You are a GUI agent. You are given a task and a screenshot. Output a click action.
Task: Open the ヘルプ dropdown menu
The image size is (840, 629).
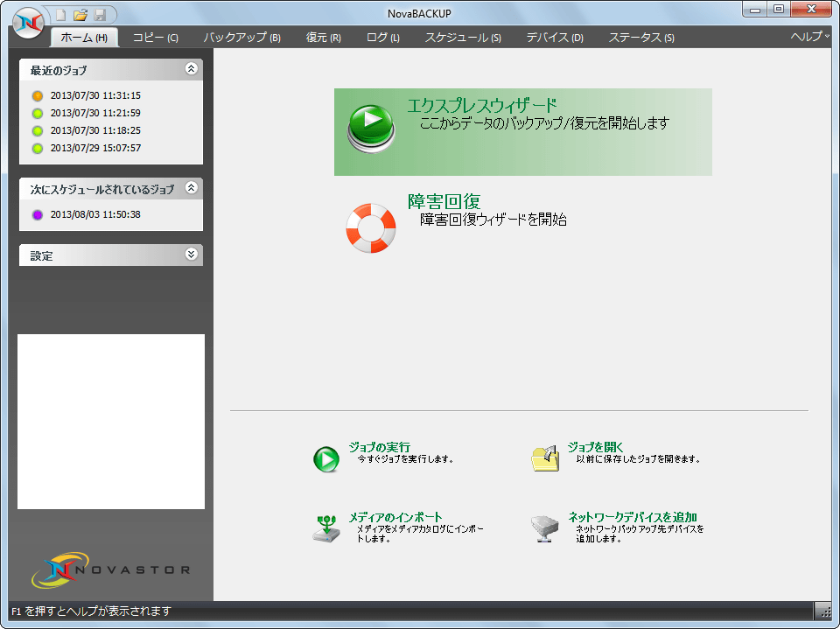click(809, 37)
